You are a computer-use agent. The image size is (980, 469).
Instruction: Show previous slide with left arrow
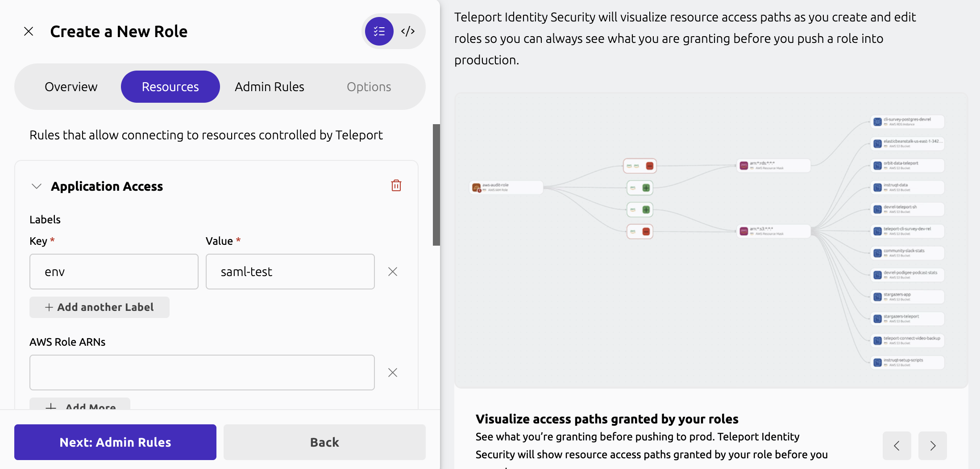897,445
